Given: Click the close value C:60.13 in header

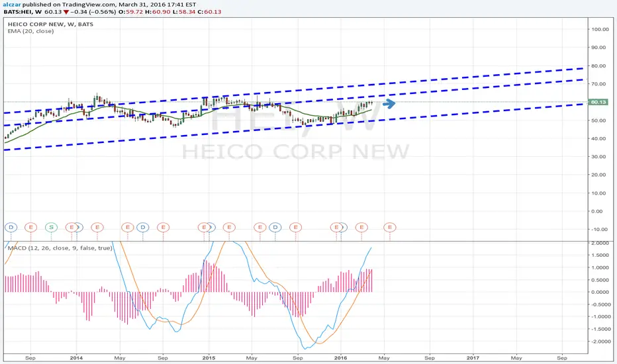Looking at the screenshot, I should 209,12.
